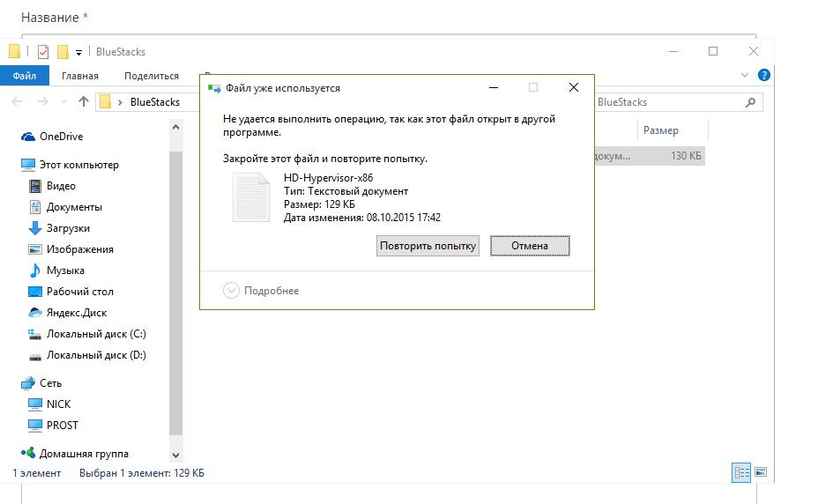818x504 pixels.
Task: Switch to the Главная ribbon tab
Action: pos(80,76)
